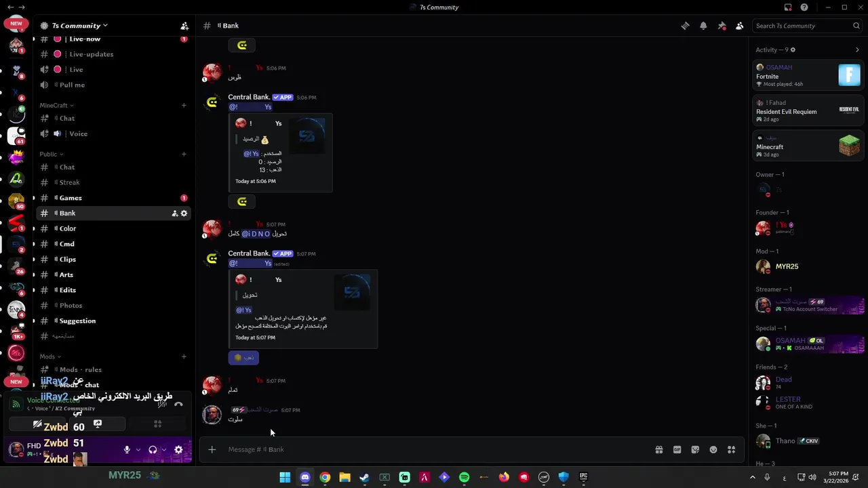
Task: Open microphone input options arrow
Action: pyautogui.click(x=138, y=449)
